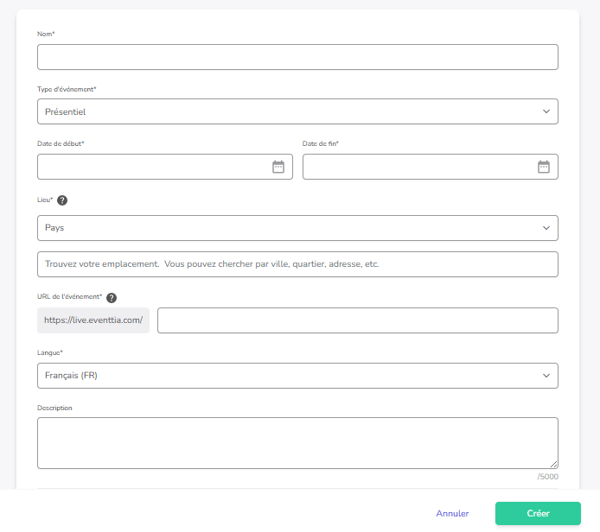The image size is (600, 532).
Task: Click the Nom field label
Action: pyautogui.click(x=46, y=34)
